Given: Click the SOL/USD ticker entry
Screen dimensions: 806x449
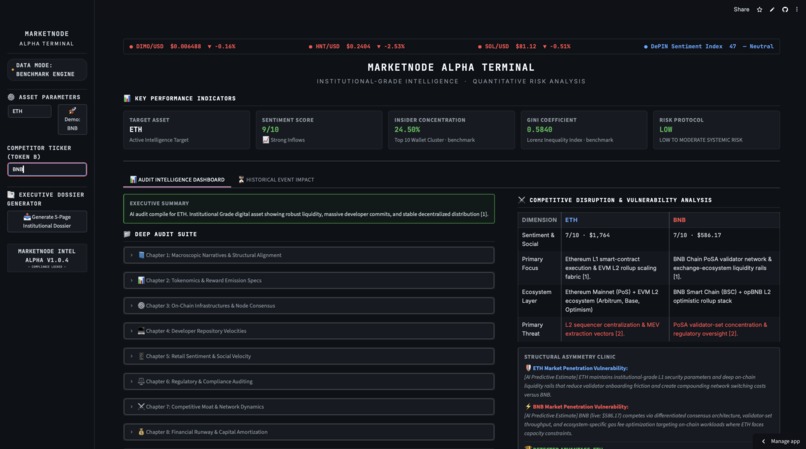Looking at the screenshot, I should coord(524,46).
